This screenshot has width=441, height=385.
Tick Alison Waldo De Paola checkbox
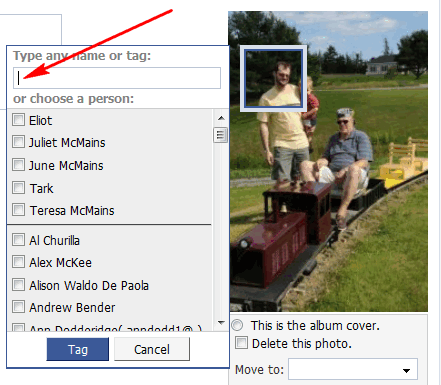[18, 285]
